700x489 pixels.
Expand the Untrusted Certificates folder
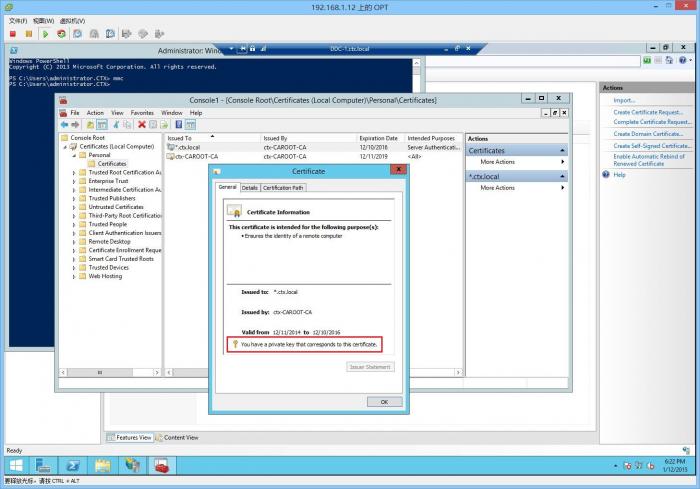[74, 207]
